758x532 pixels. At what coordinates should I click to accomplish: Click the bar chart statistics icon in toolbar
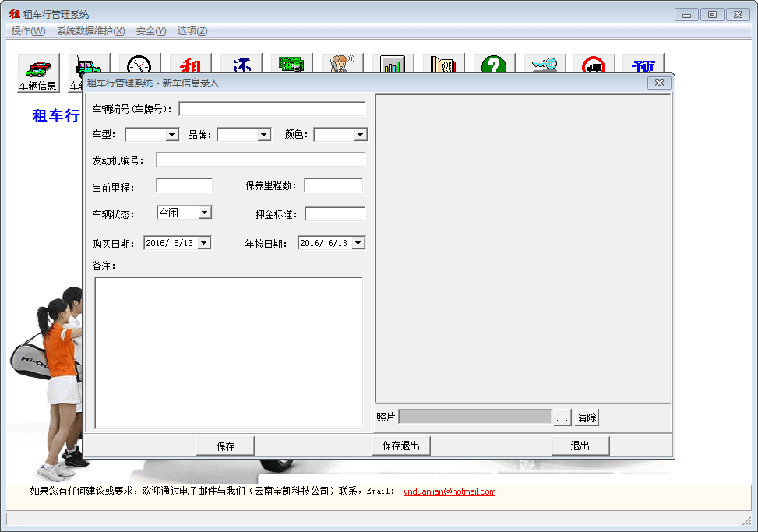(x=393, y=65)
